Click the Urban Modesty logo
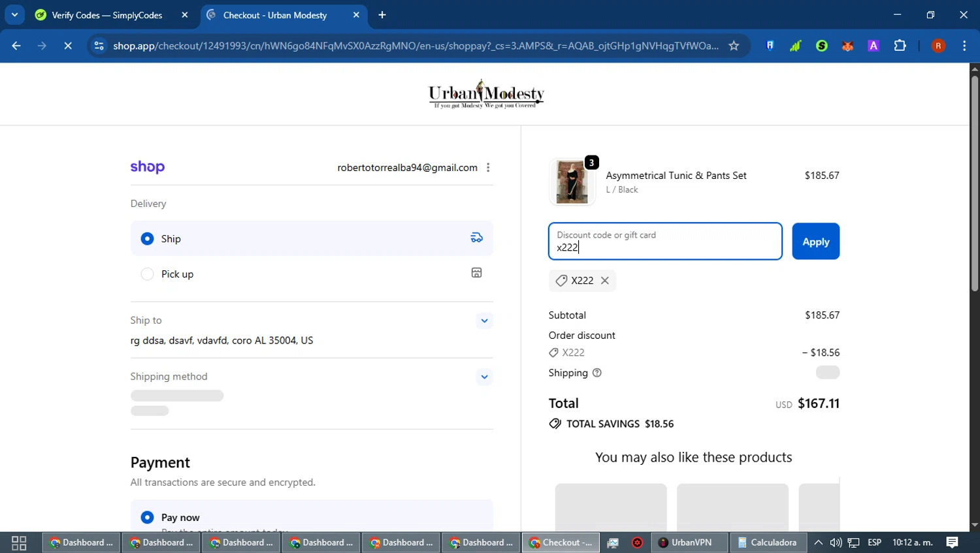Image resolution: width=980 pixels, height=553 pixels. (486, 94)
